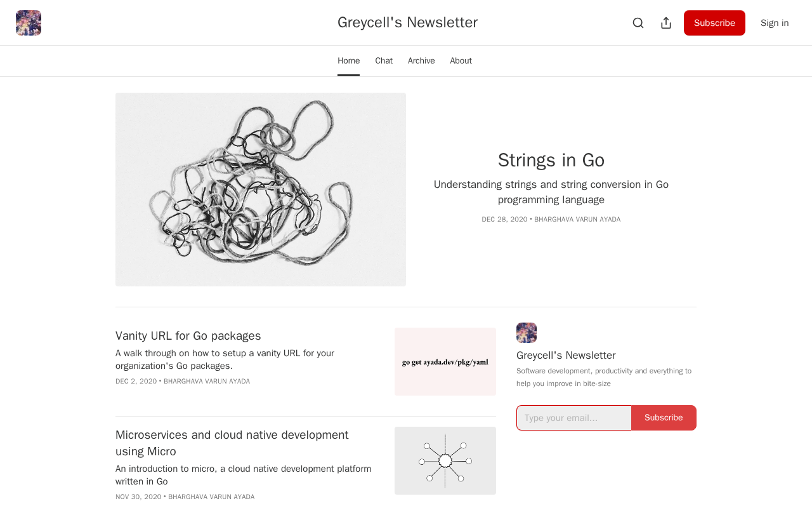Click the Micro network diagram thumbnail
Viewport: 812px width, 508px height.
[x=445, y=460]
